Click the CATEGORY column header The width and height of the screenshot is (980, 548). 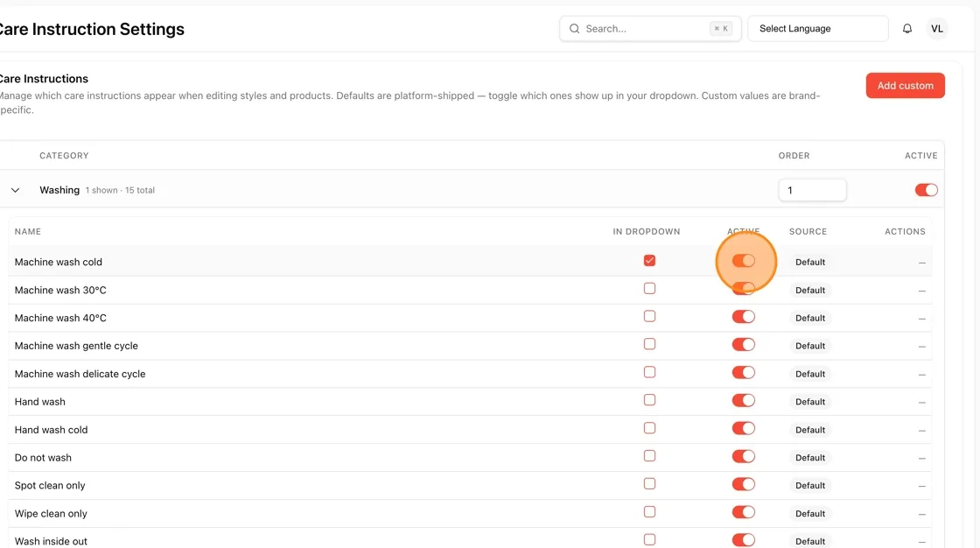click(x=64, y=156)
